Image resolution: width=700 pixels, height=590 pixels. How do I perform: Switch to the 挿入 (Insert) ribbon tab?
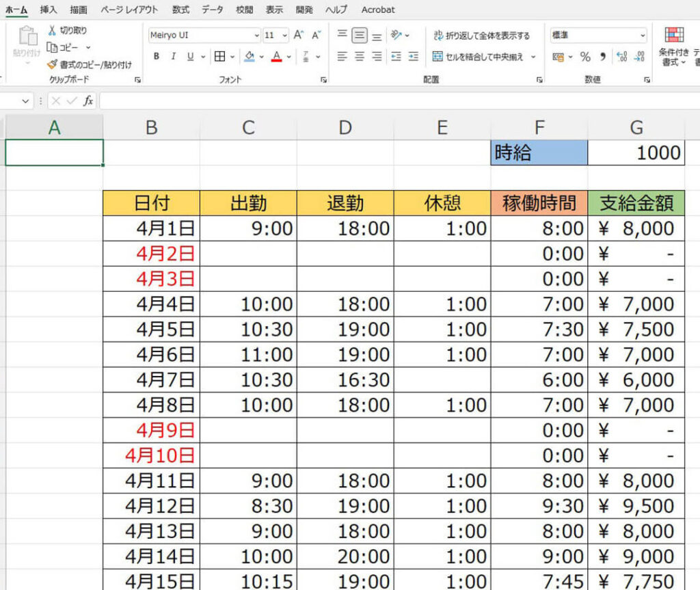tap(49, 10)
